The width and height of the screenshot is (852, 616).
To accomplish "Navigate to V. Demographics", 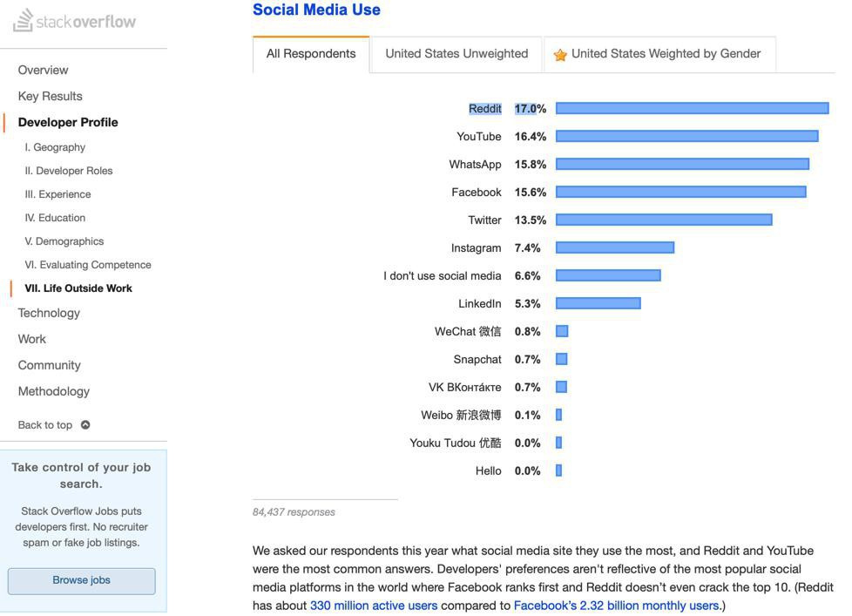I will point(64,241).
